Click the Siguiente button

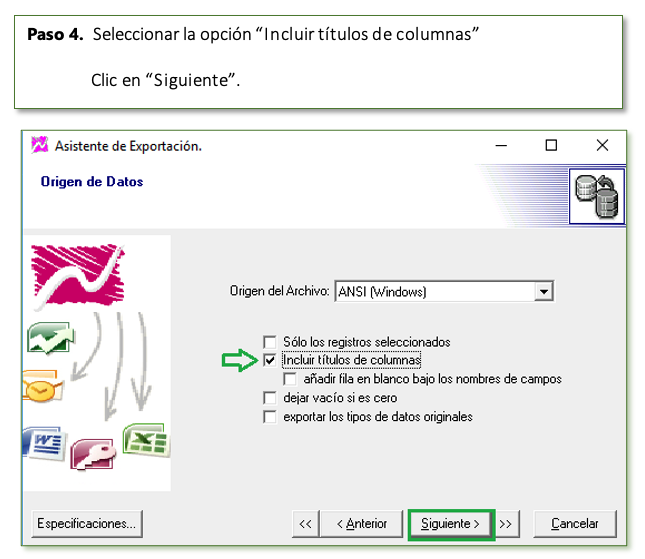click(x=451, y=524)
